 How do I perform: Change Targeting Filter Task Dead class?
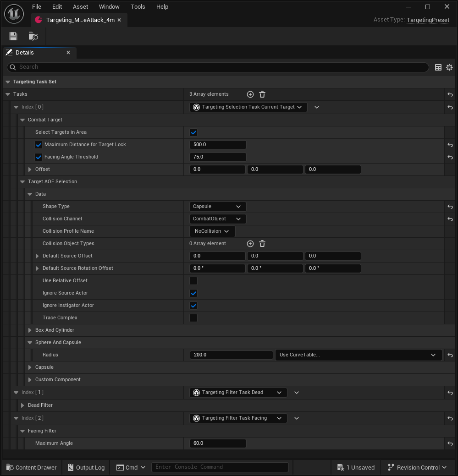click(x=238, y=393)
